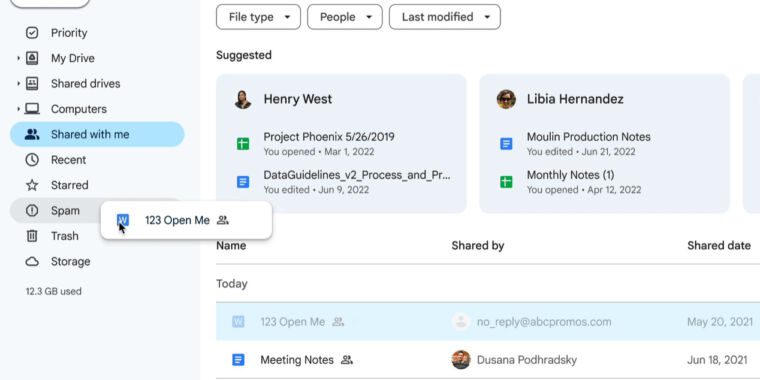Open the File type filter dropdown
The image size is (760, 380).
[x=258, y=17]
